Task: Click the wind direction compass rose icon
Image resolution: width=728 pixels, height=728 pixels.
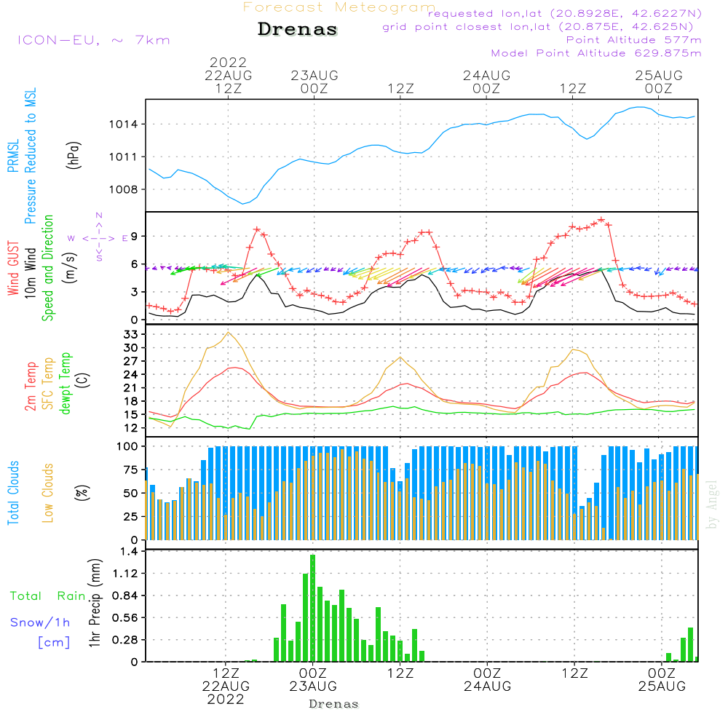Action: (99, 237)
